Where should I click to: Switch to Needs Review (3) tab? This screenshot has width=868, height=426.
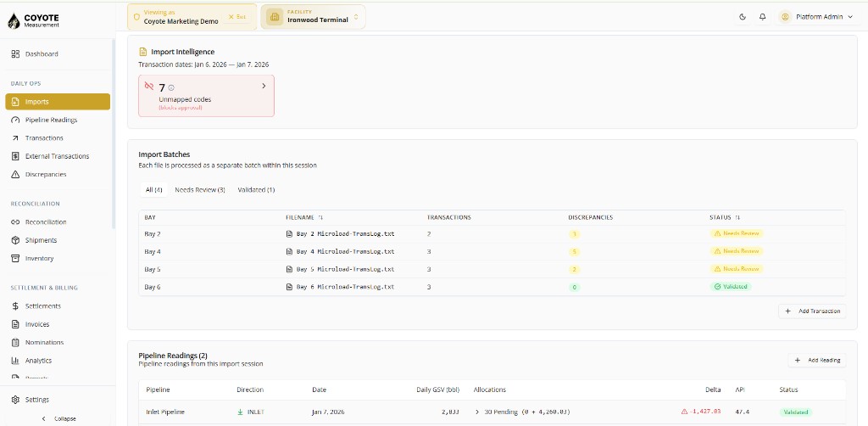[200, 190]
